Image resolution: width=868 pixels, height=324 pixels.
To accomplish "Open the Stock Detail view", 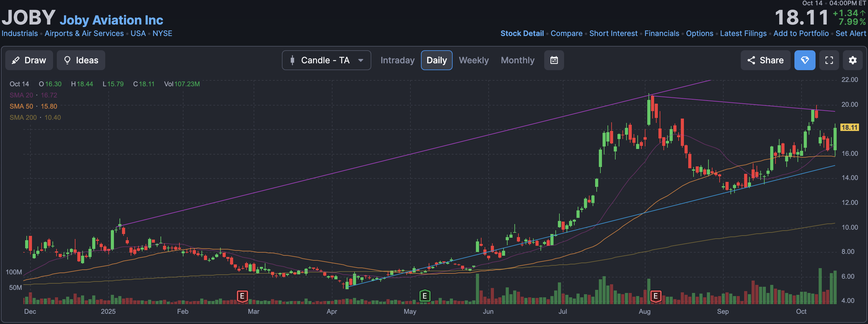I will pos(522,33).
